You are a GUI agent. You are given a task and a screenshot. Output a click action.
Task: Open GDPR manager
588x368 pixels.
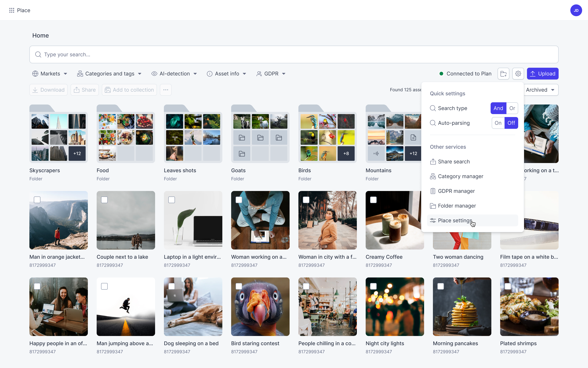coord(472,191)
